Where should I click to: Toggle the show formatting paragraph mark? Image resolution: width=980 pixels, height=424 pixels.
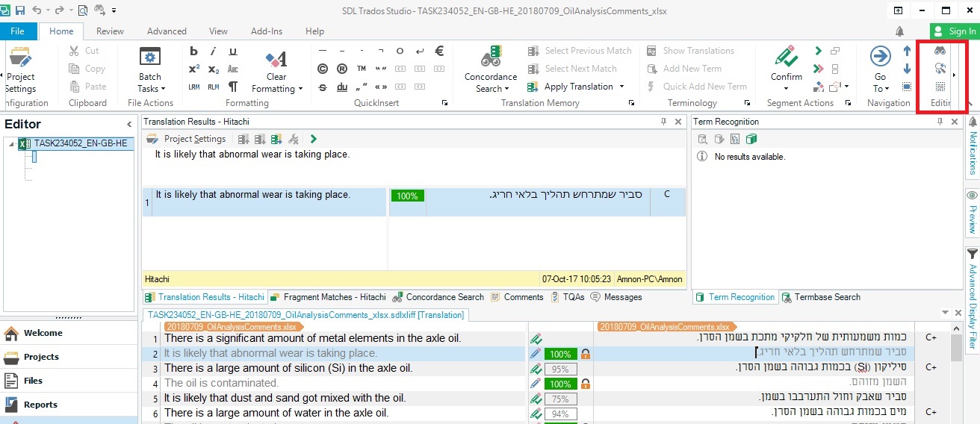(x=233, y=87)
